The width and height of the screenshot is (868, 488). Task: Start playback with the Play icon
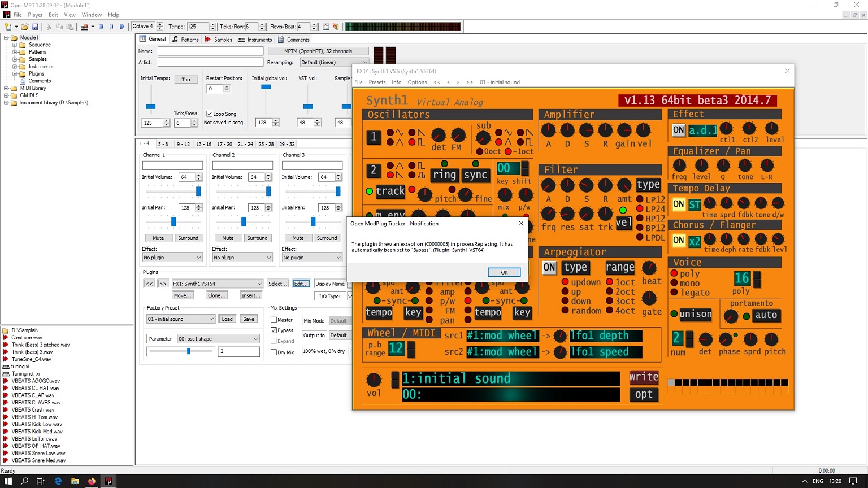coord(121,27)
